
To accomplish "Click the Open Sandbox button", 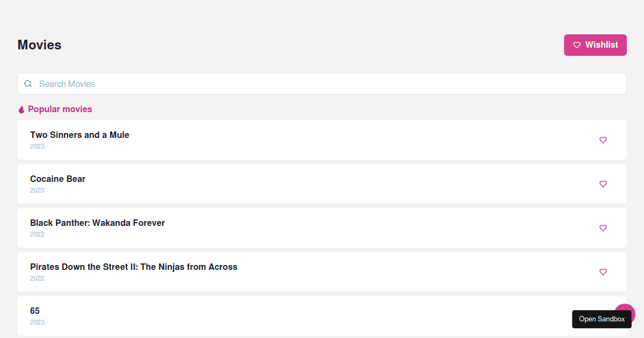I will (x=602, y=319).
